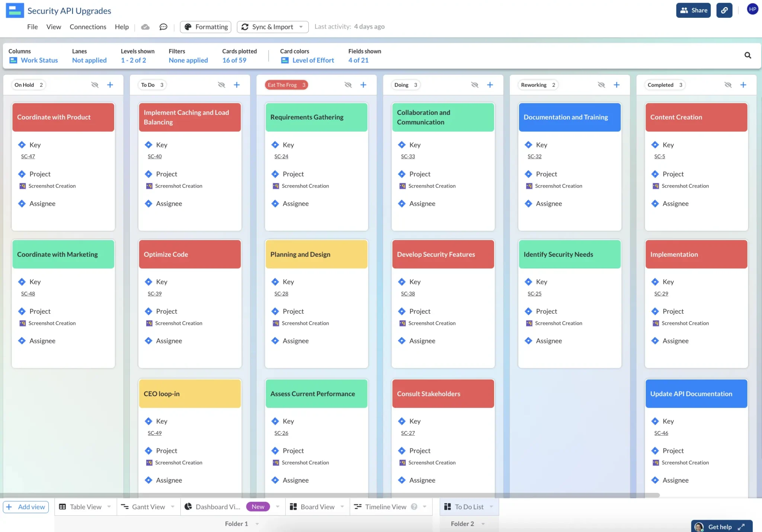This screenshot has width=762, height=532.
Task: Toggle visibility on Completed column
Action: click(x=729, y=84)
